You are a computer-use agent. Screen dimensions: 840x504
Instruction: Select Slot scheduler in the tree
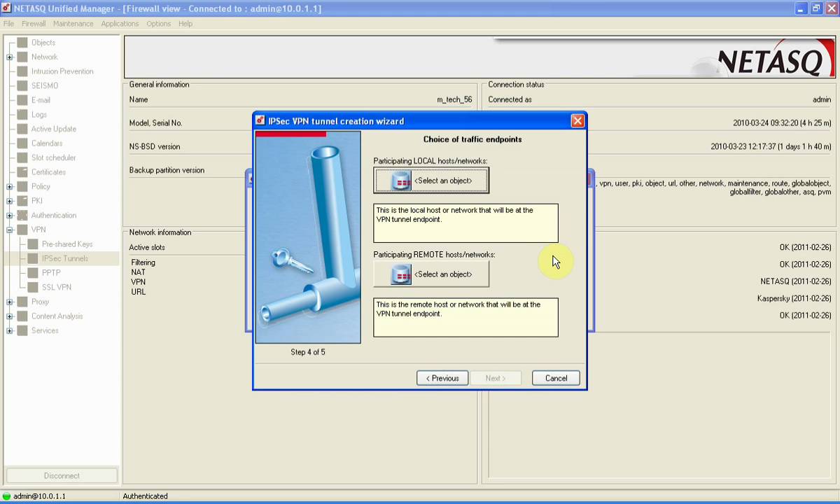pos(54,158)
